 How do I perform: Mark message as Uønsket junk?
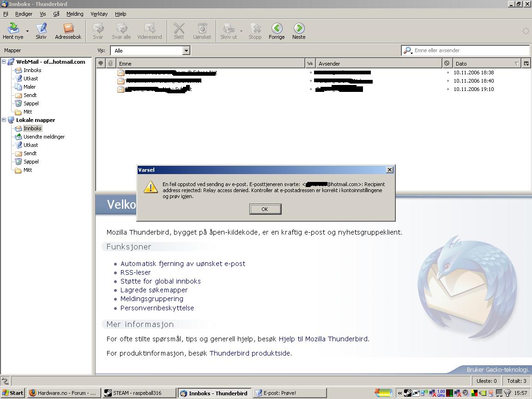click(202, 31)
